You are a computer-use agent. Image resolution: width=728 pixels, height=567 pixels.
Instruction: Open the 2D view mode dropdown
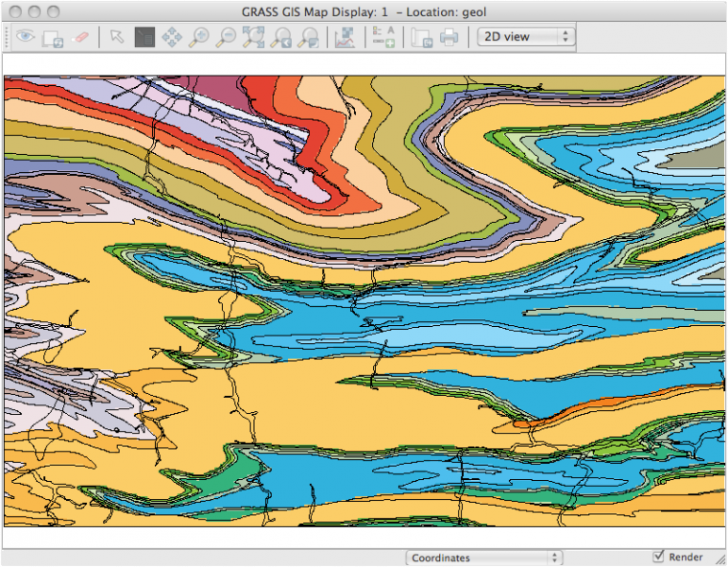pyautogui.click(x=525, y=37)
